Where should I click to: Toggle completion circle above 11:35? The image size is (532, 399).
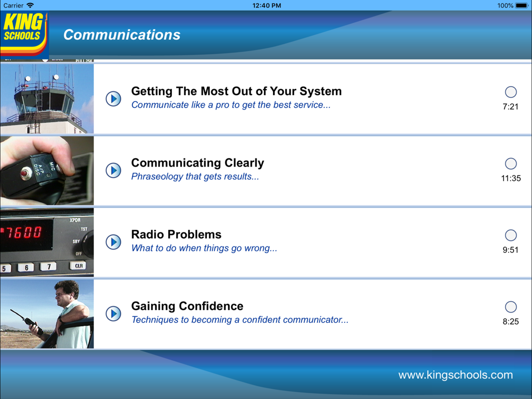point(510,163)
